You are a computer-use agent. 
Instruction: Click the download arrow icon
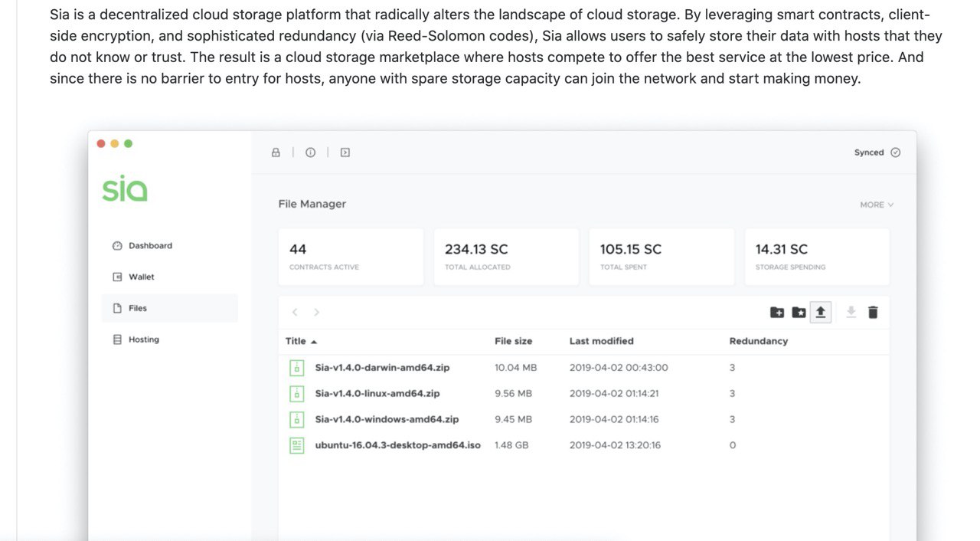(x=851, y=312)
